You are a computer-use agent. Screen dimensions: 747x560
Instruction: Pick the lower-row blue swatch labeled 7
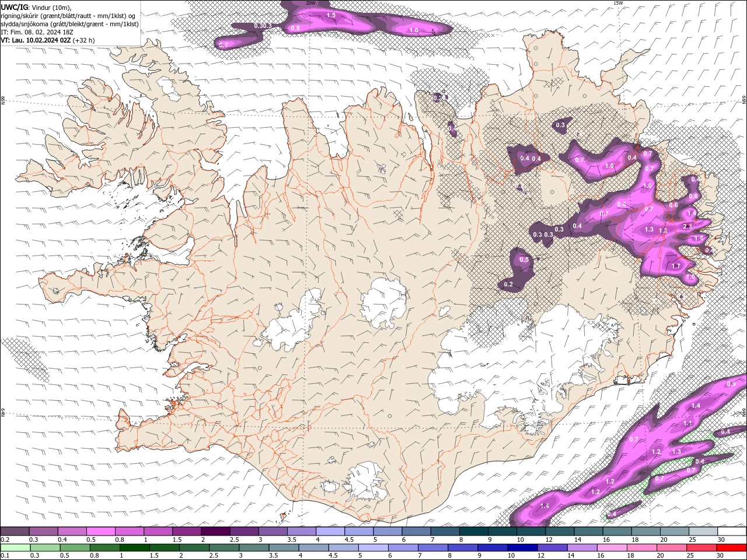tap(432, 547)
